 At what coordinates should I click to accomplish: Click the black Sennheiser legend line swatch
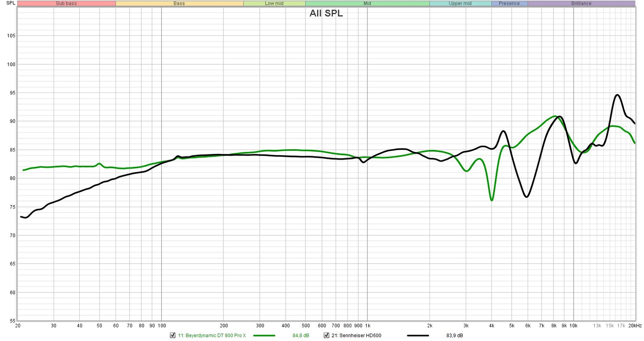click(x=418, y=335)
